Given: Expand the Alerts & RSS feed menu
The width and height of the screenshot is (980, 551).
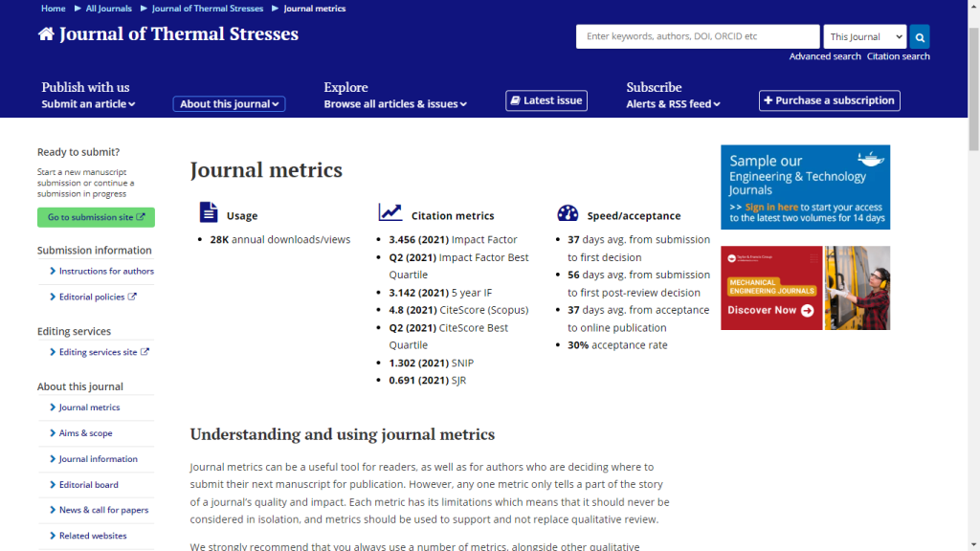Looking at the screenshot, I should [673, 103].
